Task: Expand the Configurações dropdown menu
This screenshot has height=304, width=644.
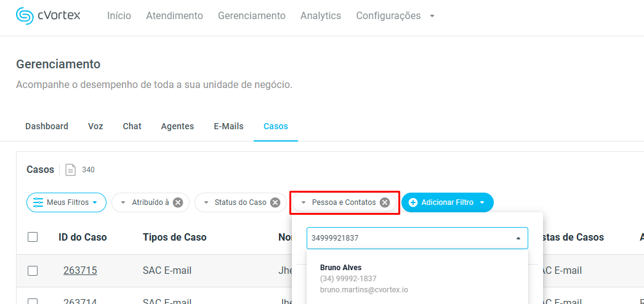Action: pos(432,16)
